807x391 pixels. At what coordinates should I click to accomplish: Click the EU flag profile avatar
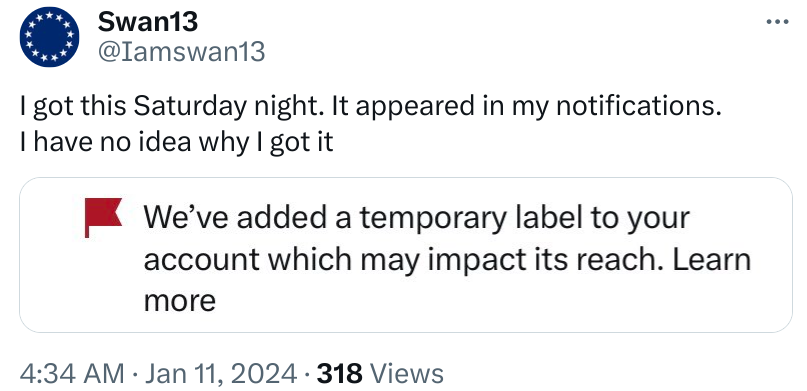[49, 37]
